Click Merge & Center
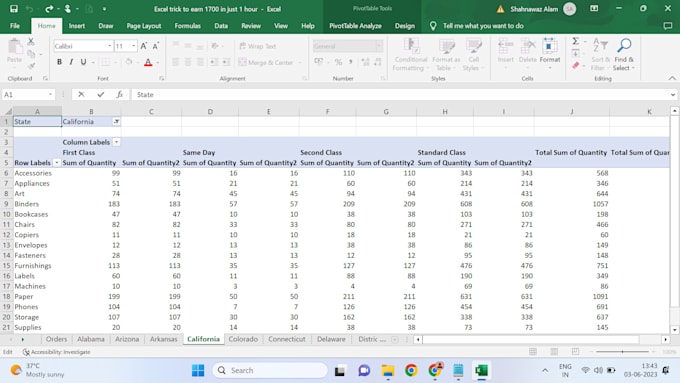 [x=266, y=62]
